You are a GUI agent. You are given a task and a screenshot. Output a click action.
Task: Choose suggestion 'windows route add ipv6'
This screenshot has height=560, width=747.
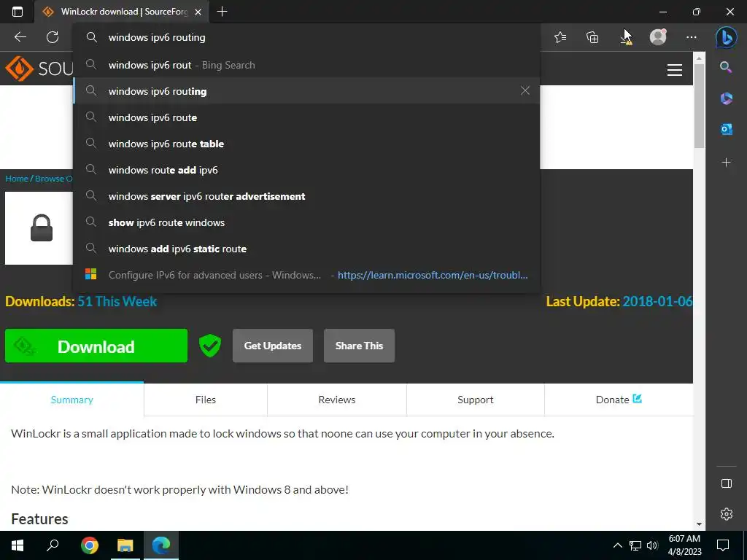306,169
